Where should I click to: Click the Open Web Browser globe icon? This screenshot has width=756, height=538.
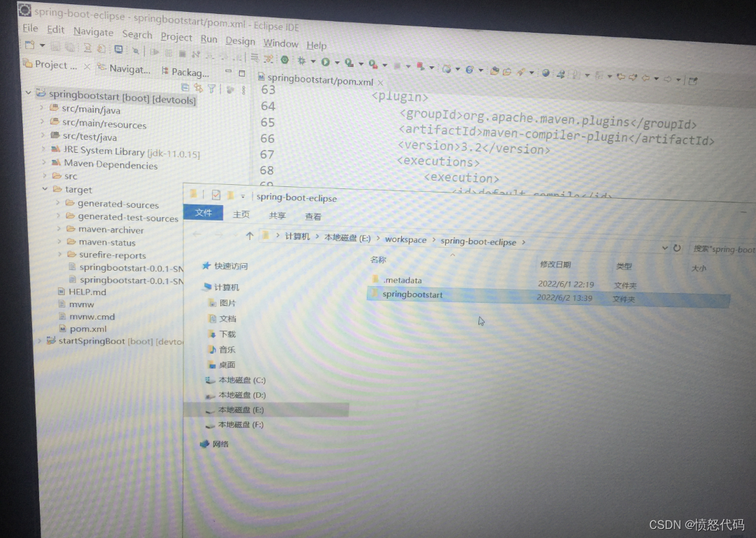545,73
